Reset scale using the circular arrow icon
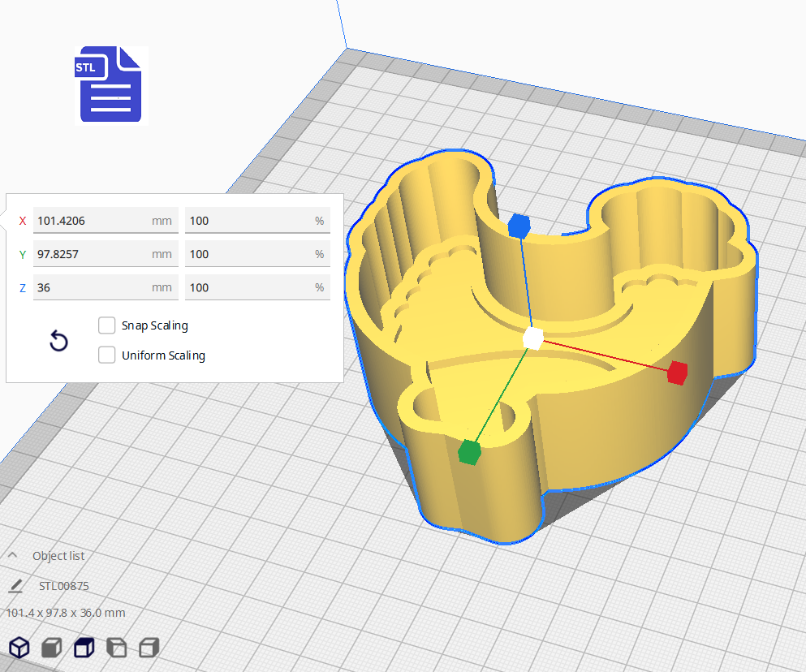The width and height of the screenshot is (806, 672). [x=58, y=341]
